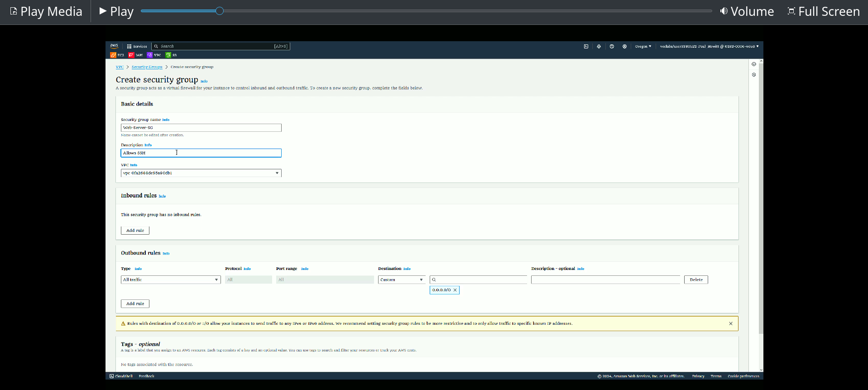Expand the Oregon region selector
Image resolution: width=868 pixels, height=390 pixels.
(x=643, y=46)
